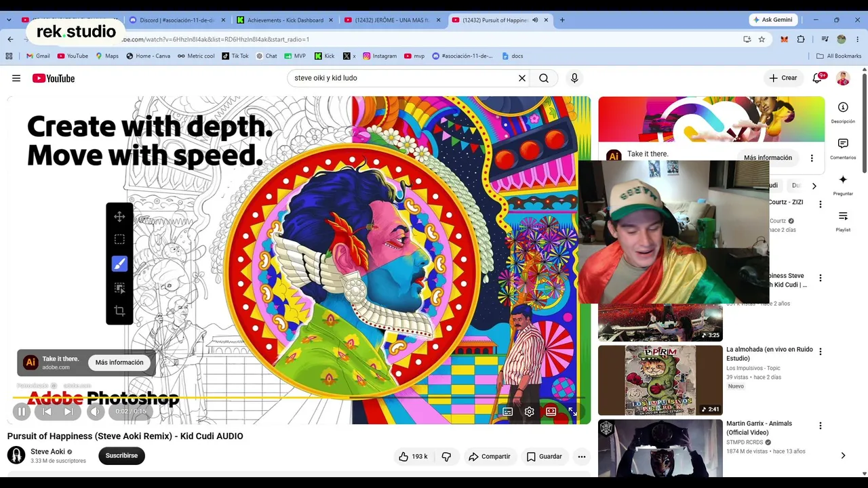Dislike the video
Viewport: 868px width, 488px height.
[x=446, y=457]
